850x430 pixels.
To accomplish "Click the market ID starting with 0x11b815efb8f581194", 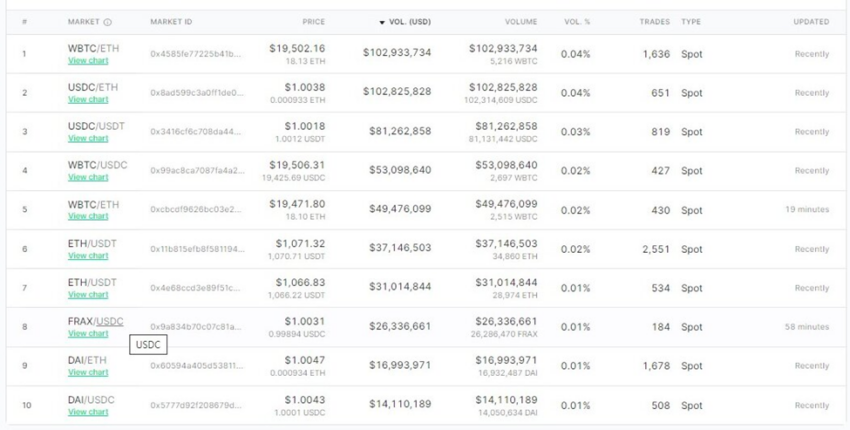I will click(195, 249).
